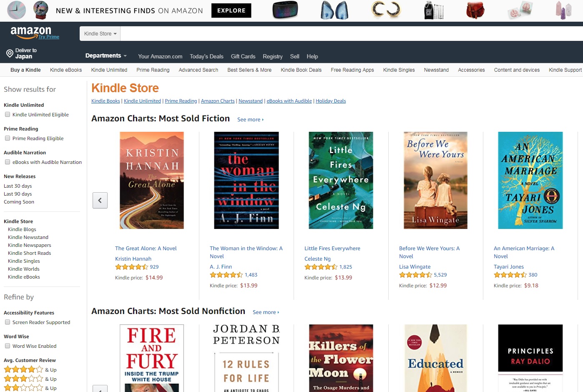Click the previous arrow in the Fiction carousel
Screen dimensions: 583x392
[x=100, y=200]
